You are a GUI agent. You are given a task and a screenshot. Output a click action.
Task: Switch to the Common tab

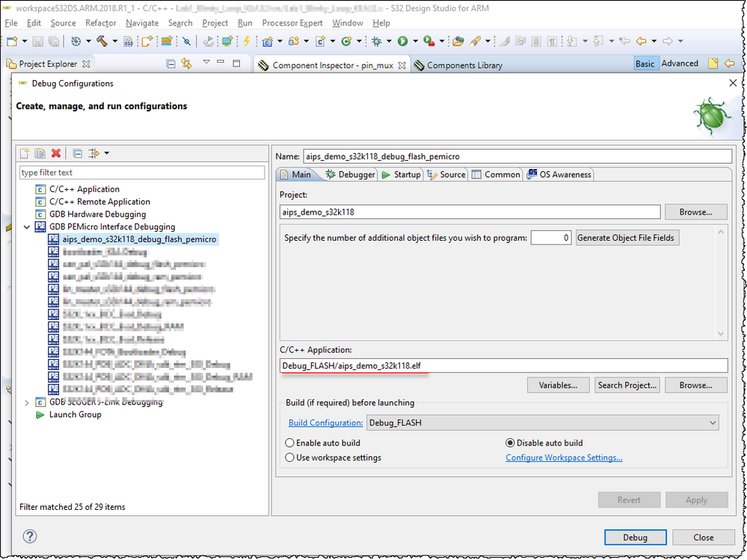coord(496,175)
